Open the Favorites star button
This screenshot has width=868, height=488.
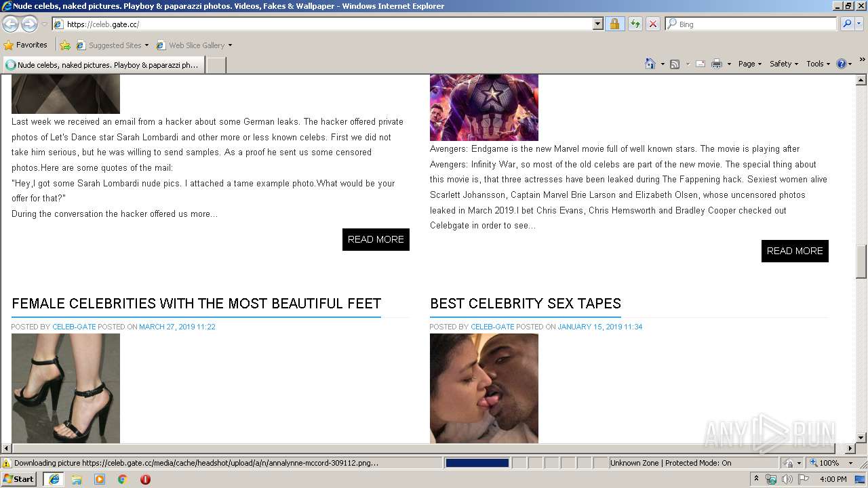26,45
